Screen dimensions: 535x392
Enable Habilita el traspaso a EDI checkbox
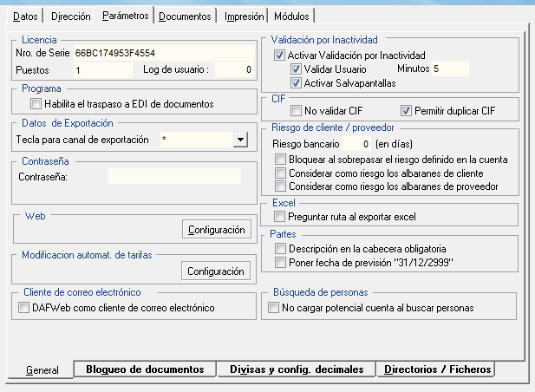(36, 104)
